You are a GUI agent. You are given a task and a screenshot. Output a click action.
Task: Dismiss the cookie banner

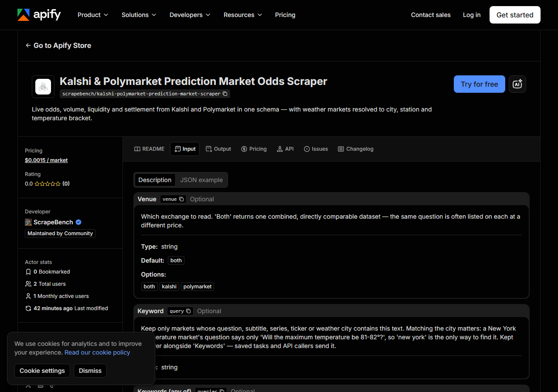(90, 371)
